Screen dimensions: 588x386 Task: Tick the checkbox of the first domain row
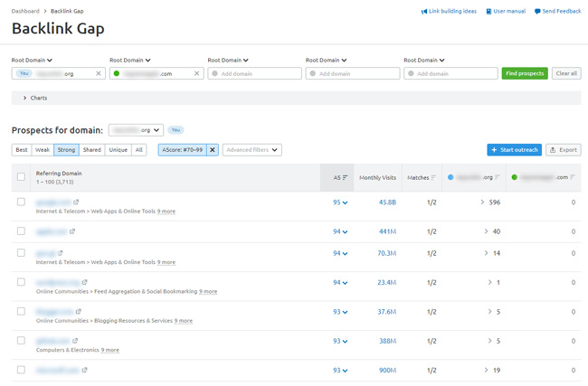coord(21,202)
